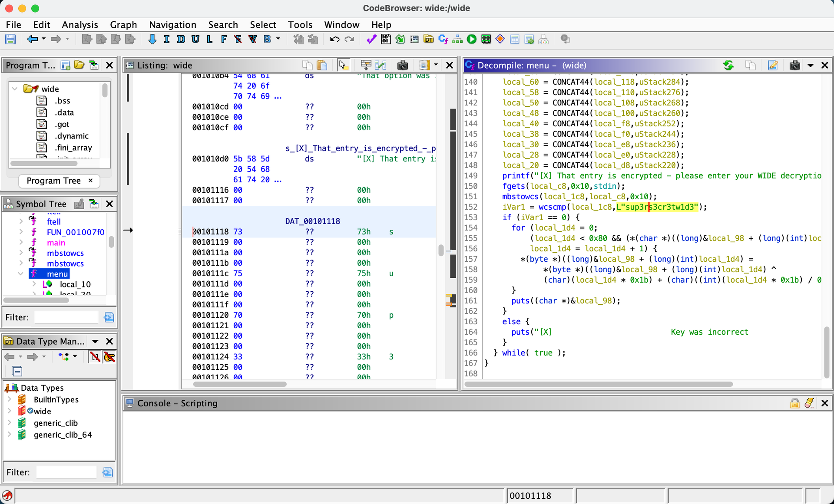Viewport: 834px width, 504px height.
Task: Click the purple checkmark bookmarks icon
Action: pos(371,40)
